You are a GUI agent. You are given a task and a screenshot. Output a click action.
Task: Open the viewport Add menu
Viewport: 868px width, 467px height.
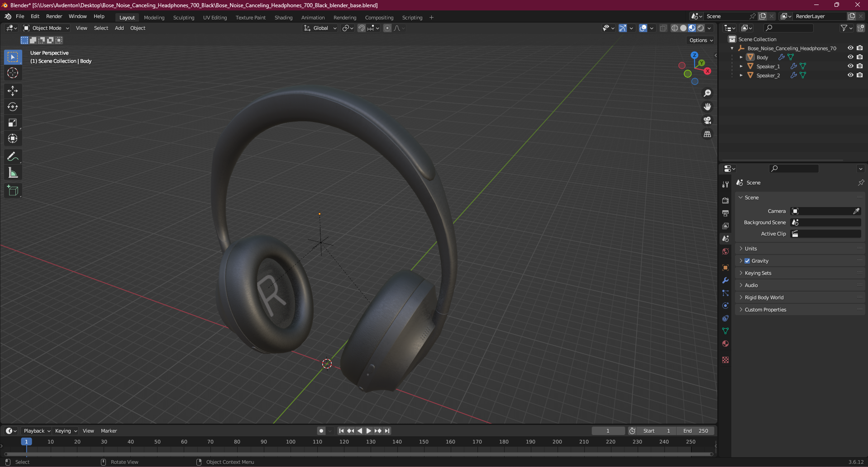click(x=119, y=28)
